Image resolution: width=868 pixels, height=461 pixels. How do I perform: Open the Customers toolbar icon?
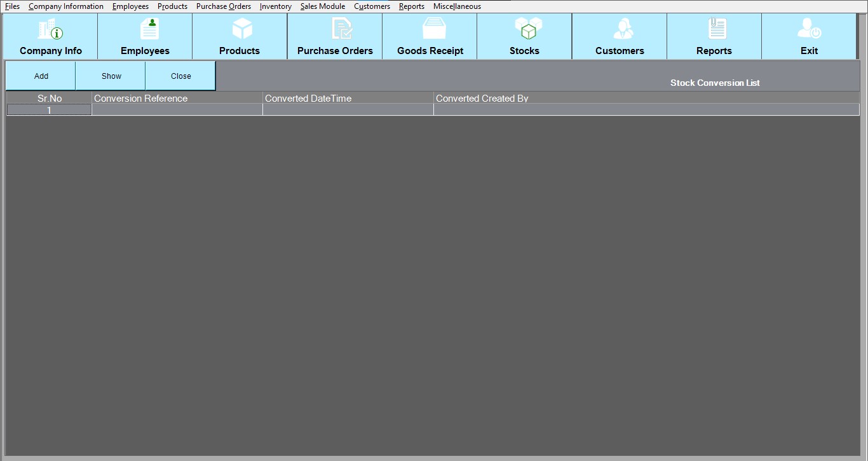(622, 29)
